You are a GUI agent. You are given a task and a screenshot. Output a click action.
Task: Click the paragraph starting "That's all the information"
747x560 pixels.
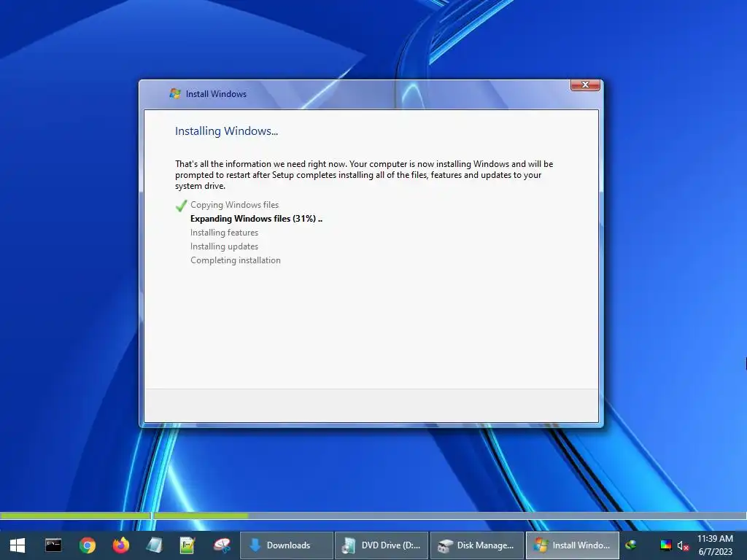364,175
